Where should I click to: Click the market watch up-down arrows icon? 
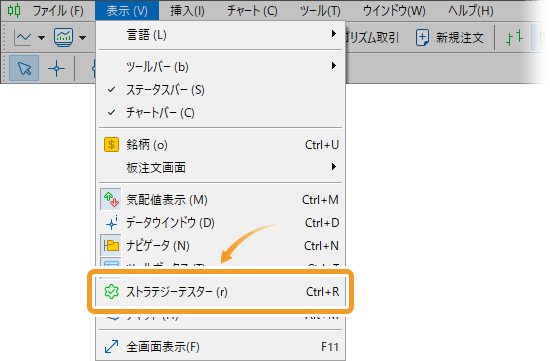pos(111,200)
